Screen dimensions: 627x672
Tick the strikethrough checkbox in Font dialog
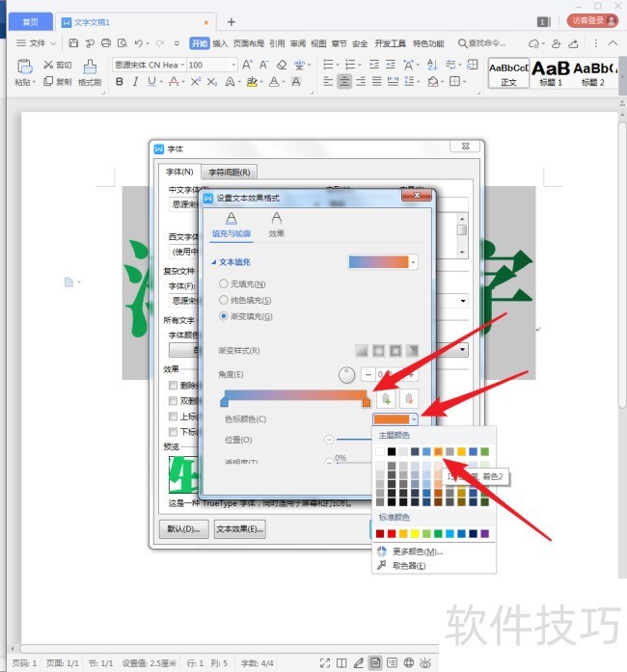[173, 386]
